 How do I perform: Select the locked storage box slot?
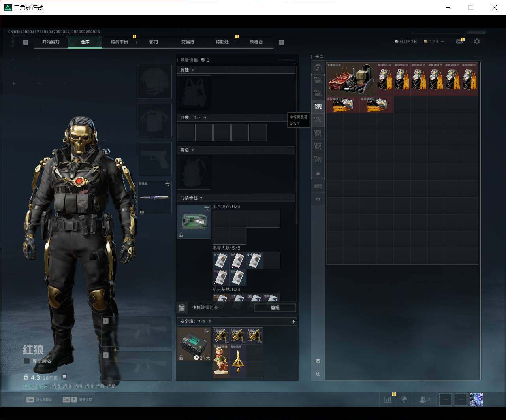click(x=318, y=173)
